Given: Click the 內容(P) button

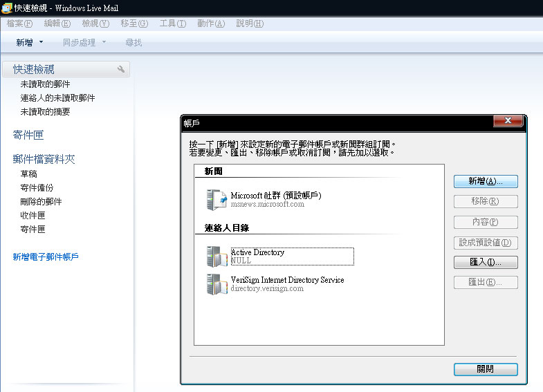Looking at the screenshot, I should (486, 222).
